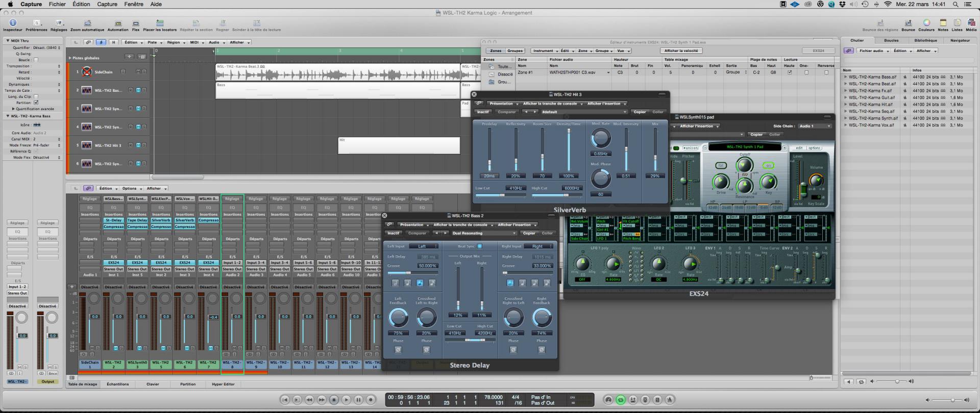This screenshot has width=980, height=413.
Task: Click the transport Record button
Action: [x=371, y=400]
